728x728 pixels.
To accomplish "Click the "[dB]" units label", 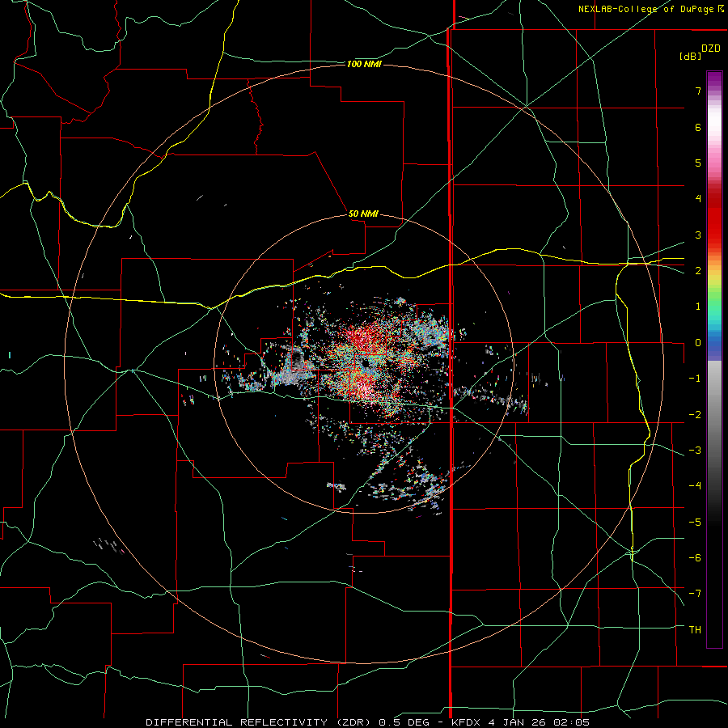I will [690, 56].
